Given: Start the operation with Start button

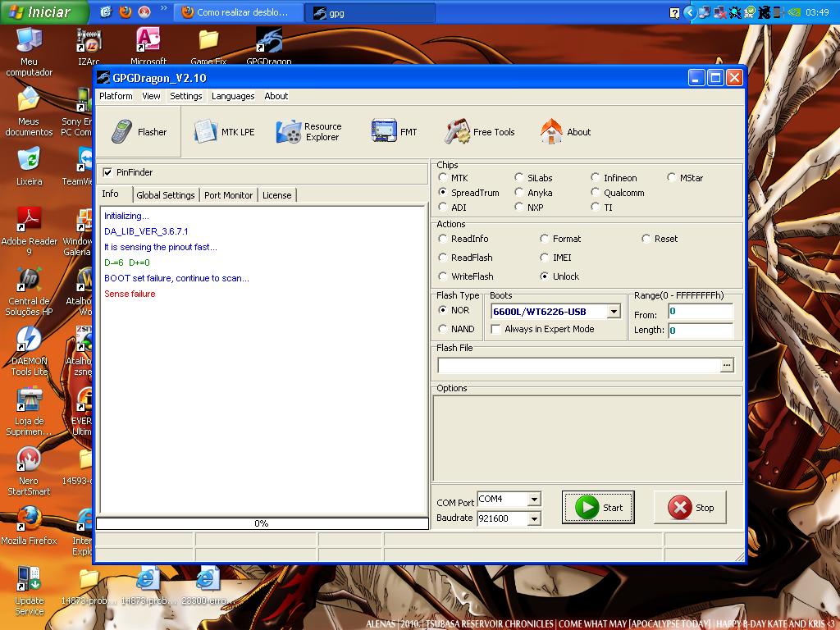Looking at the screenshot, I should pyautogui.click(x=598, y=507).
